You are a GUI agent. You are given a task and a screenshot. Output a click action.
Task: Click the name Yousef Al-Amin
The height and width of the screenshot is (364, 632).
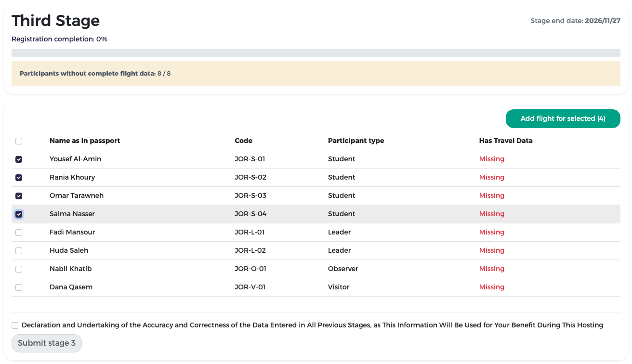(x=75, y=159)
